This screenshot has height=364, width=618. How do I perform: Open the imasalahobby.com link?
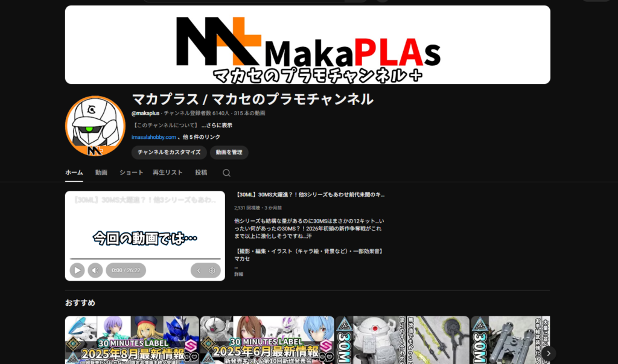[x=153, y=137]
